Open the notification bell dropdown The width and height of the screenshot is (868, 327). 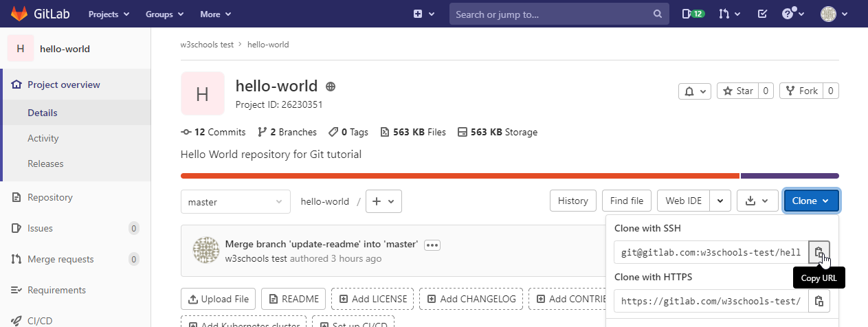[694, 91]
